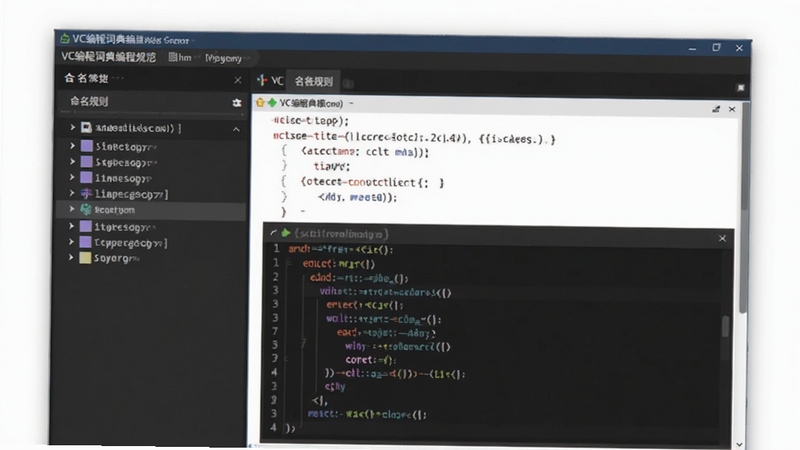Click the 'coret:=();' code line
The height and width of the screenshot is (450, 800).
(x=370, y=360)
